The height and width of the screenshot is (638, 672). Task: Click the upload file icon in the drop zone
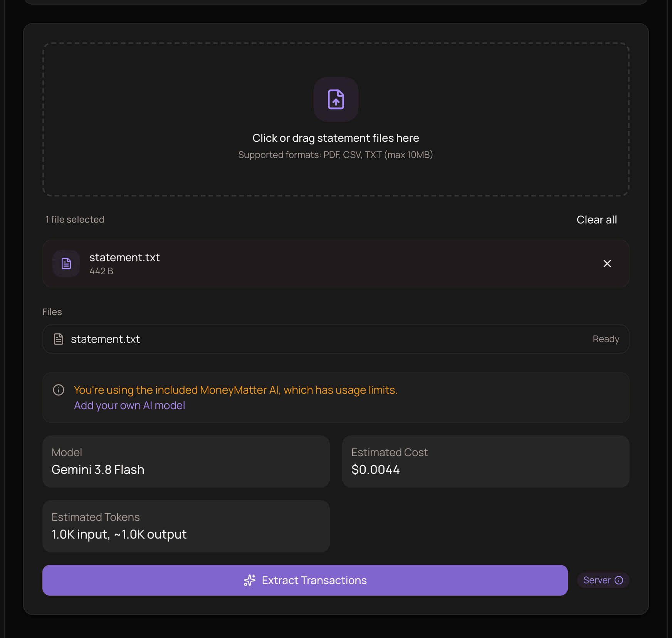336,99
